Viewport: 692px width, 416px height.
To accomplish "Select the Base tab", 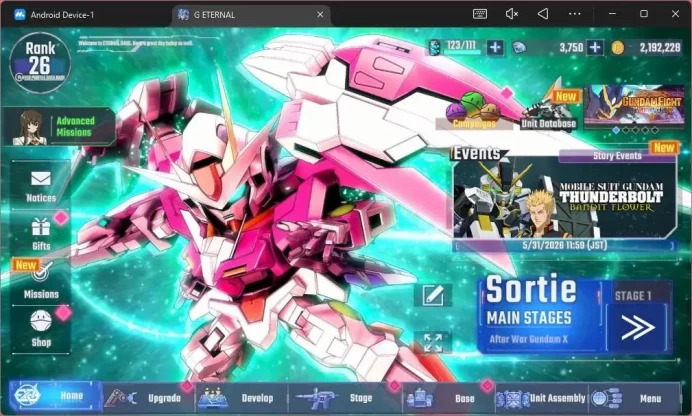I will click(449, 398).
